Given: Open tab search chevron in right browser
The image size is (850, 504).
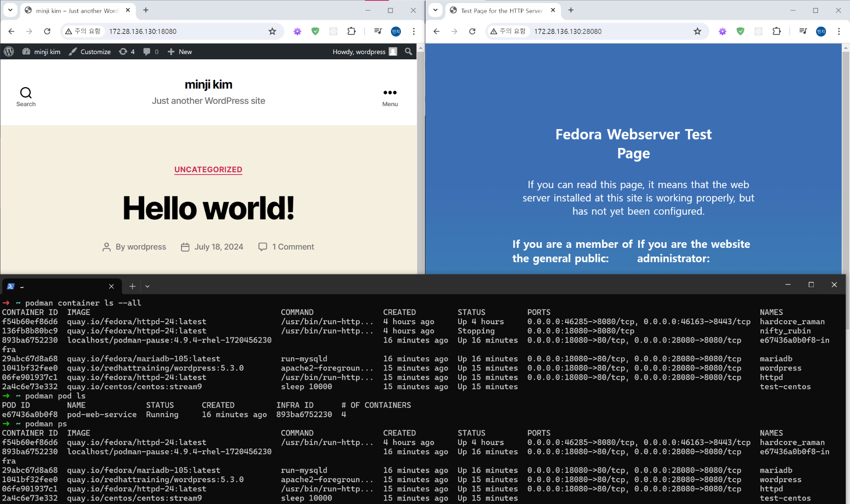Looking at the screenshot, I should pos(435,10).
